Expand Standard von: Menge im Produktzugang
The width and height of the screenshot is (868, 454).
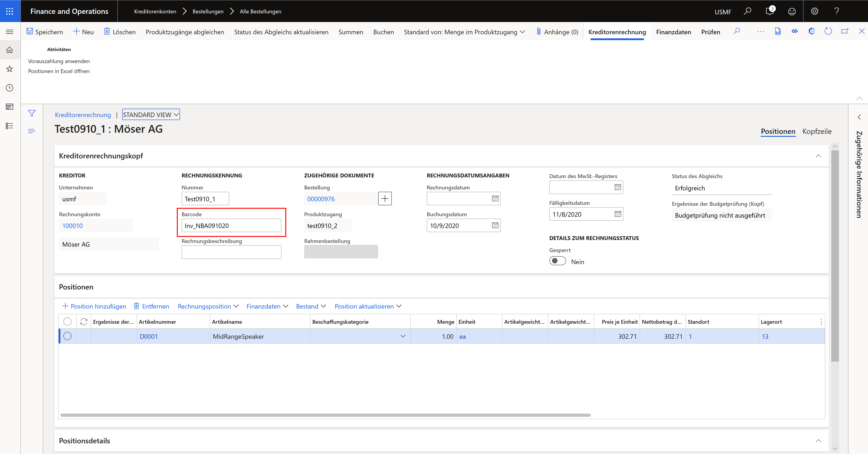tap(464, 32)
